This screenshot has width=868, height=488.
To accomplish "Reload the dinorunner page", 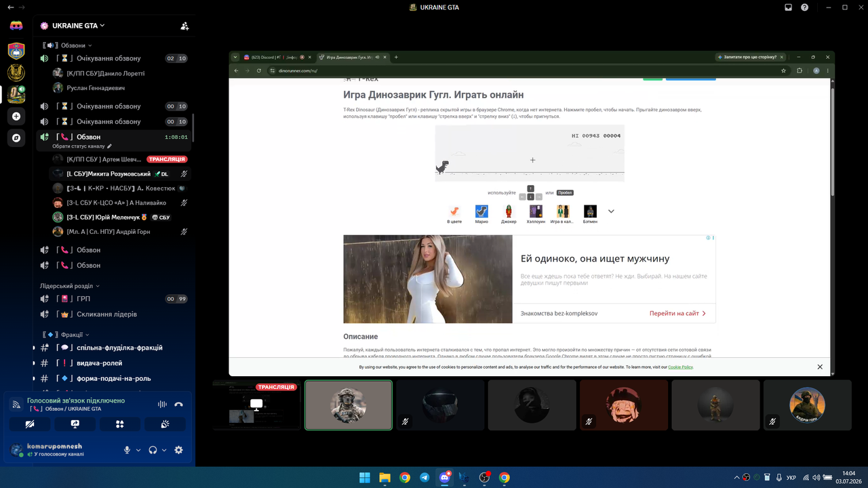I will point(259,70).
